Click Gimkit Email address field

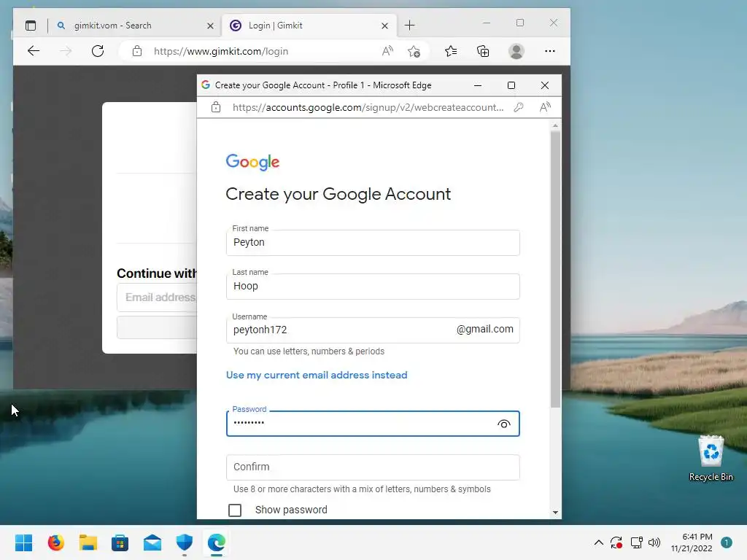pyautogui.click(x=158, y=297)
